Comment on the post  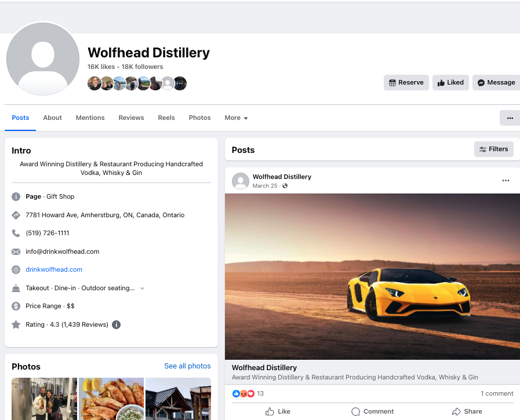[x=372, y=411]
